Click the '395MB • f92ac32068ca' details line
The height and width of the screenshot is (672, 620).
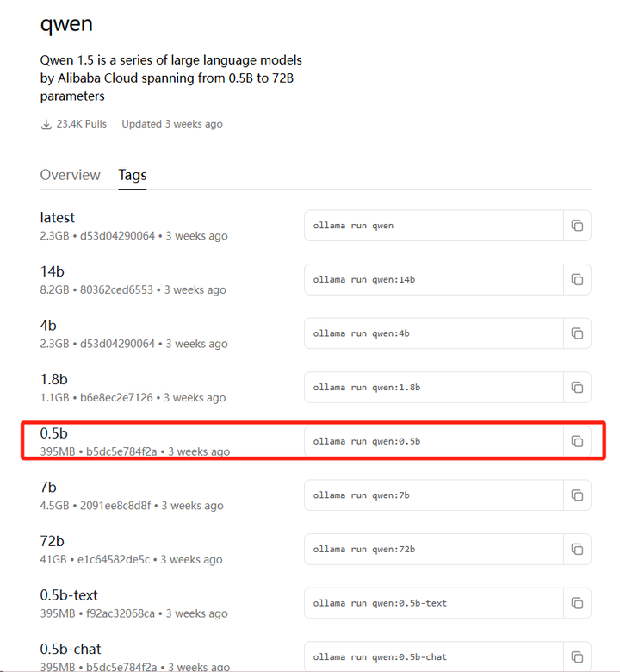(134, 613)
